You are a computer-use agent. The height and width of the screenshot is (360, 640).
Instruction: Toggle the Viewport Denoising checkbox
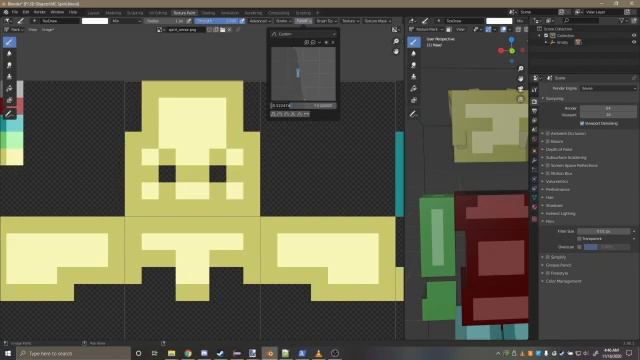click(582, 123)
